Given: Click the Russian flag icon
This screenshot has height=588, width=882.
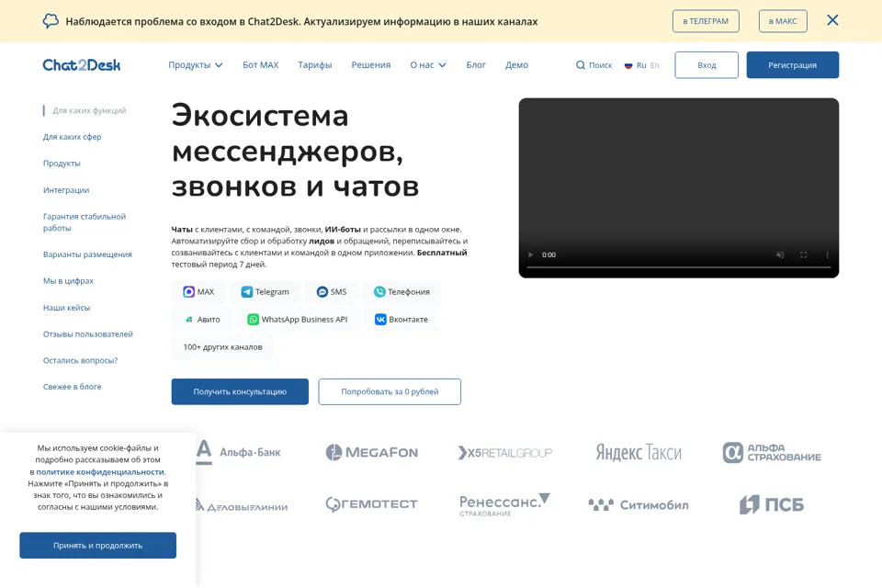Looking at the screenshot, I should click(x=628, y=65).
